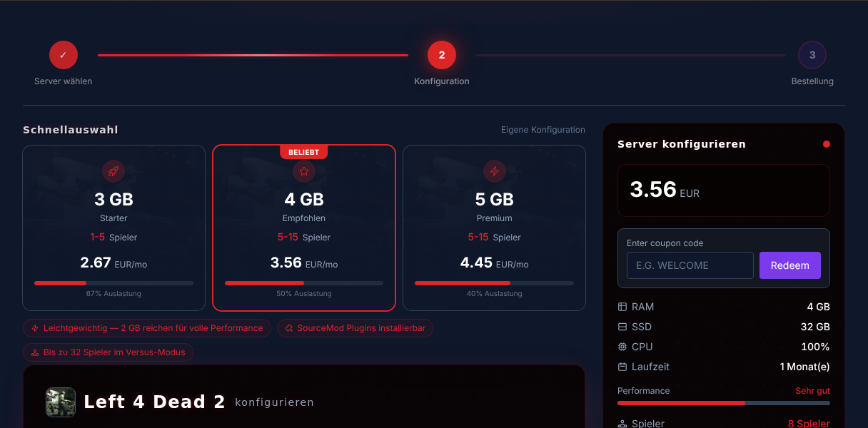Click the SSD icon in server summary
Screen dimensions: 868x428
(622, 327)
